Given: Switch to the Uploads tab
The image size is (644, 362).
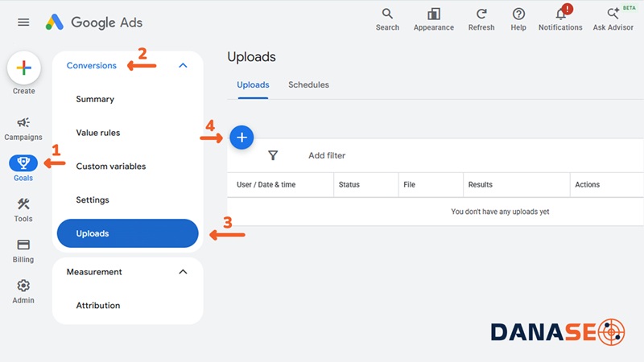Looking at the screenshot, I should tap(253, 85).
